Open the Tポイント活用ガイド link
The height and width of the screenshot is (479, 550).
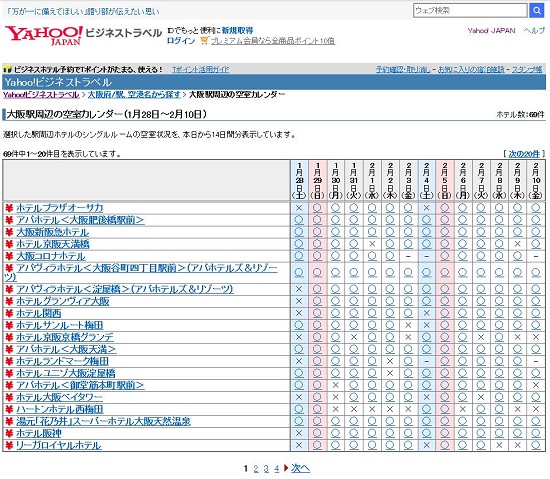pyautogui.click(x=201, y=69)
